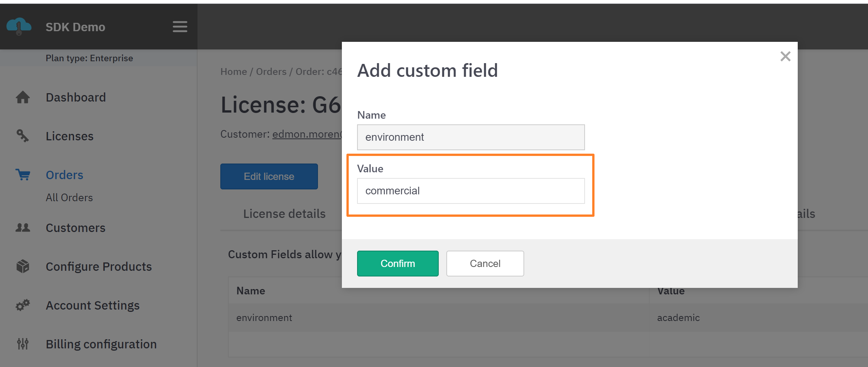Click the Edit license button
This screenshot has height=367, width=868.
[x=269, y=176]
